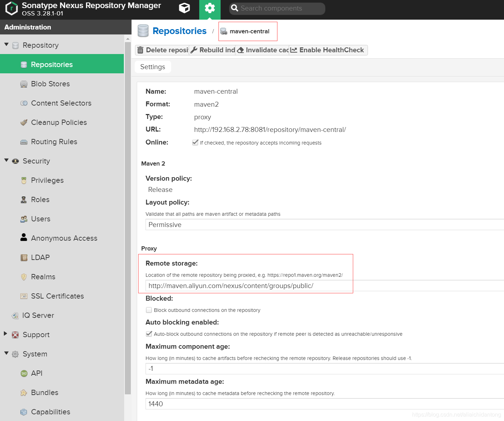Viewport: 504px width, 421px height.
Task: Click the Security section icon
Action: (15, 161)
